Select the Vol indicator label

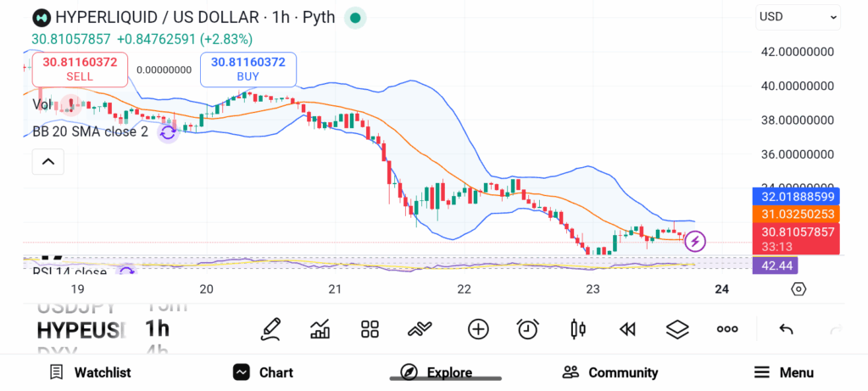(x=42, y=104)
